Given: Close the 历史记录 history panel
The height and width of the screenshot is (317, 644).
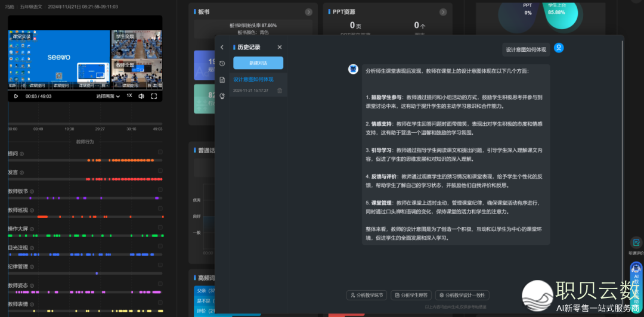Looking at the screenshot, I should pos(280,47).
